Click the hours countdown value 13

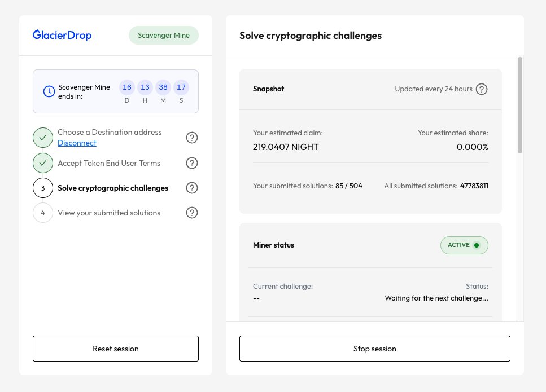(145, 87)
